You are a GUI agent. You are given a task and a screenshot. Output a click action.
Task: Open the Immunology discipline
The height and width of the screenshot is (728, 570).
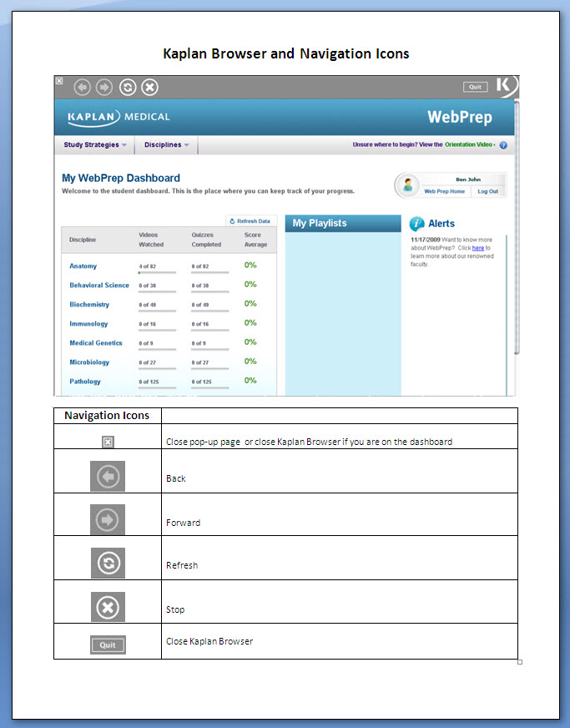[x=88, y=324]
